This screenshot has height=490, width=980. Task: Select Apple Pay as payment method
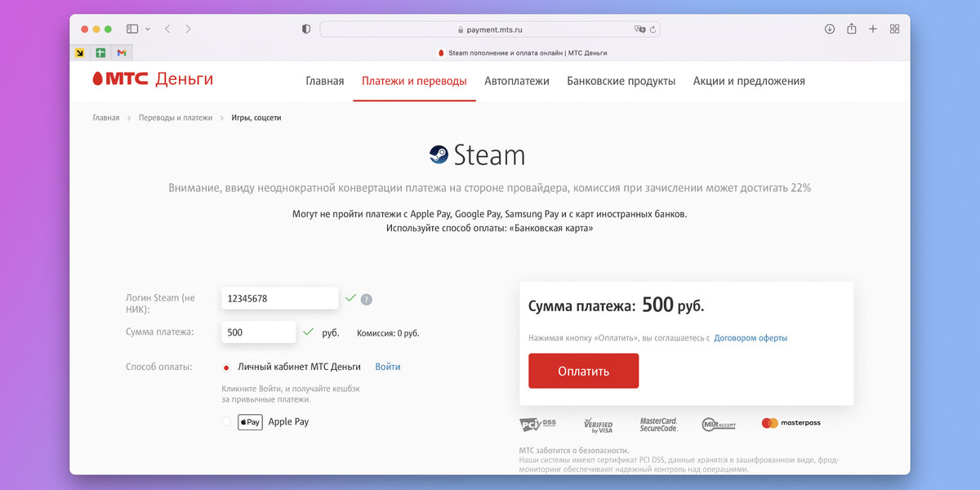tap(227, 421)
